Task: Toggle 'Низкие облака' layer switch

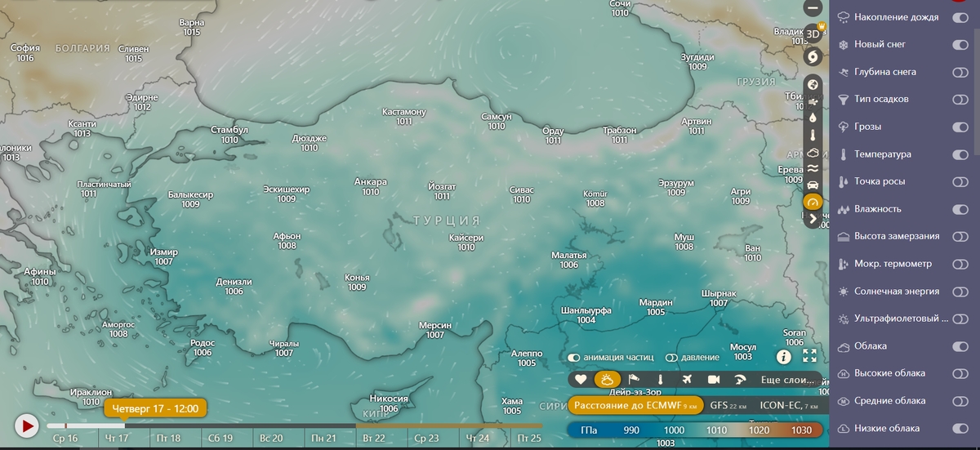Action: (x=960, y=428)
